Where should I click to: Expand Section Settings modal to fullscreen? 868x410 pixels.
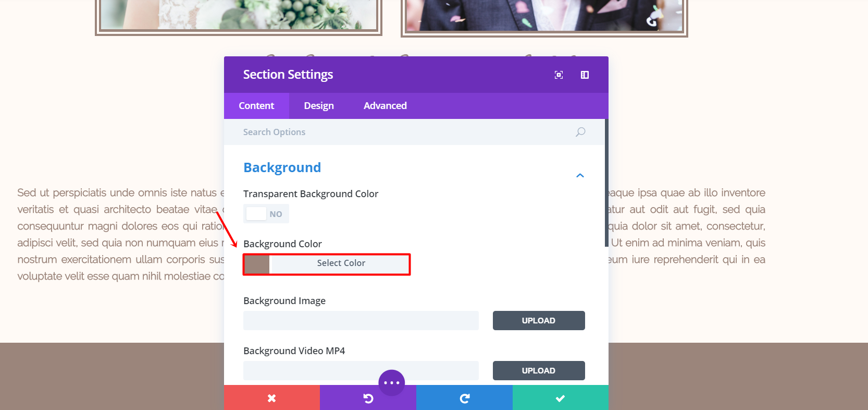[559, 75]
